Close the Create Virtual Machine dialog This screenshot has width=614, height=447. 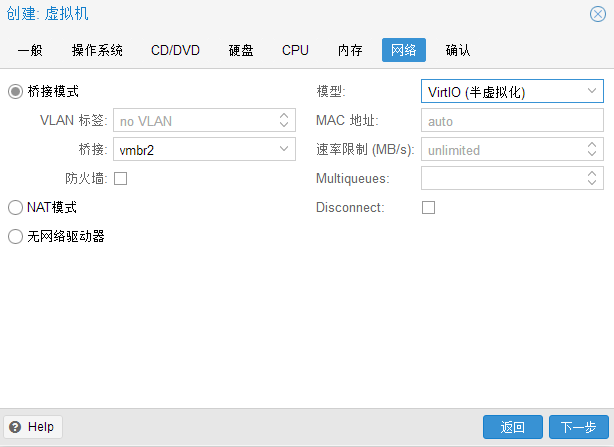pos(598,14)
